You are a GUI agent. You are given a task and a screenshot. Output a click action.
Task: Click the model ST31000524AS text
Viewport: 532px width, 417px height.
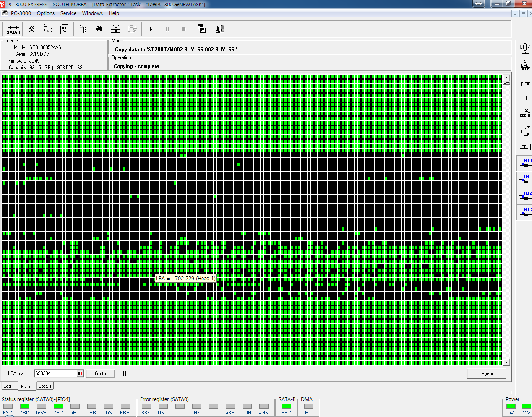[45, 47]
